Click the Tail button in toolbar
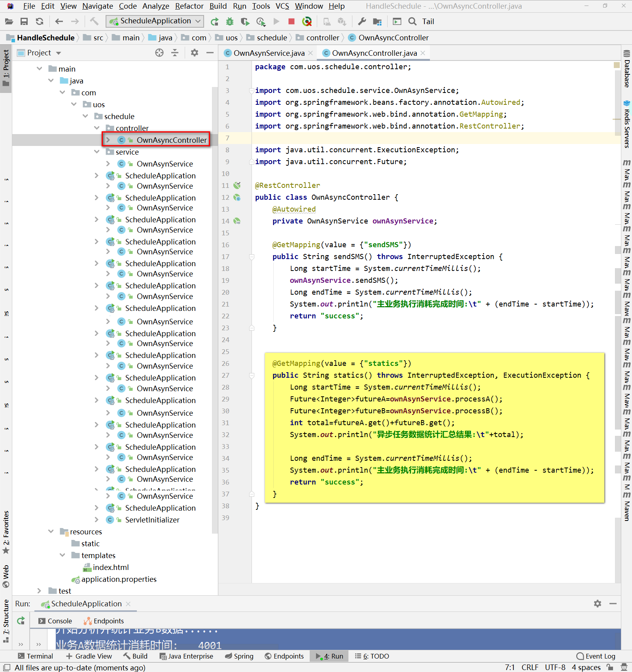 click(428, 22)
